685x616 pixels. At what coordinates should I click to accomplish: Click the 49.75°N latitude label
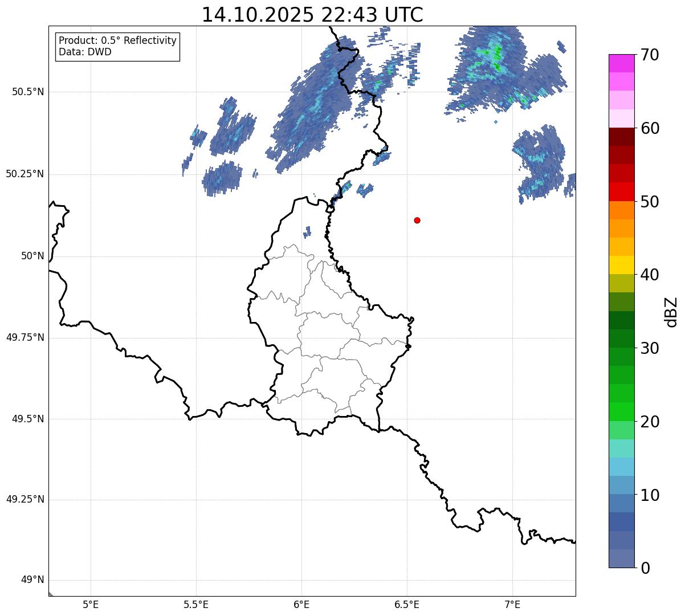[25, 337]
